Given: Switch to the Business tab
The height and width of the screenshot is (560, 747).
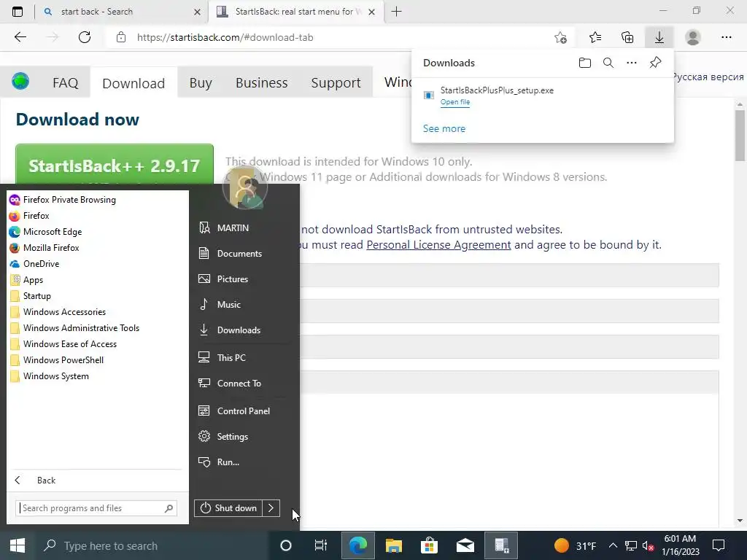Looking at the screenshot, I should tap(262, 83).
